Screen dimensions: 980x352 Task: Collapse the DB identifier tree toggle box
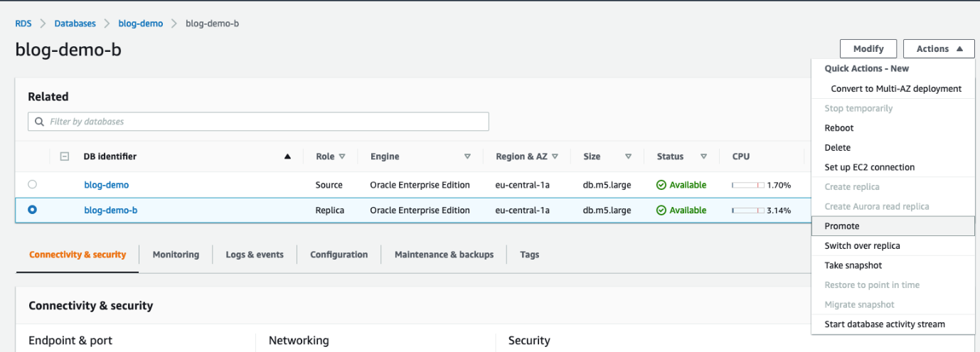point(65,156)
